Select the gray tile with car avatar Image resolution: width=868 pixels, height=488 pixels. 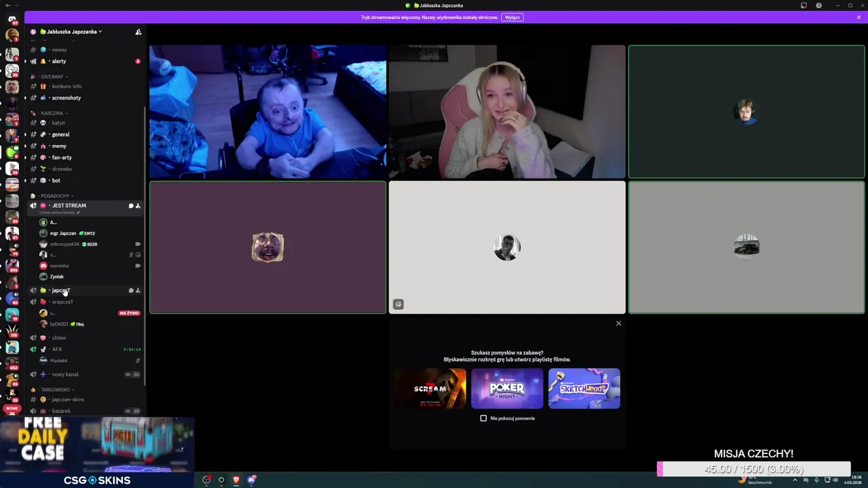tap(747, 247)
